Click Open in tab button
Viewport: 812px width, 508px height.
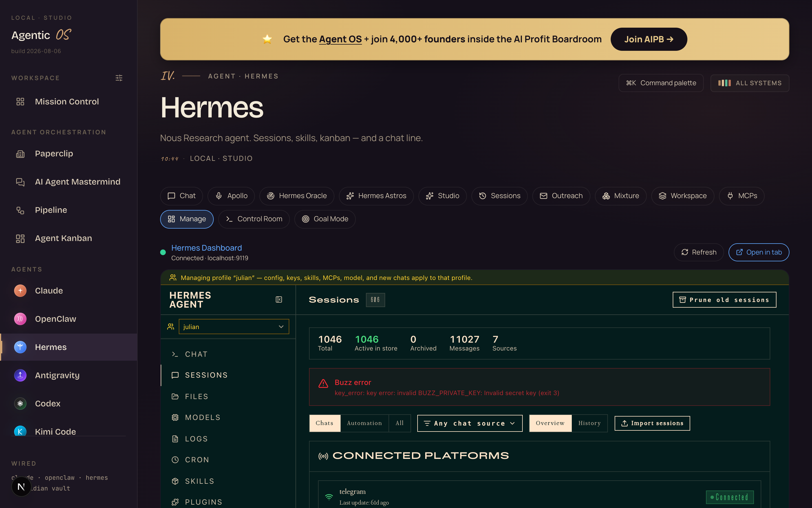click(x=759, y=252)
